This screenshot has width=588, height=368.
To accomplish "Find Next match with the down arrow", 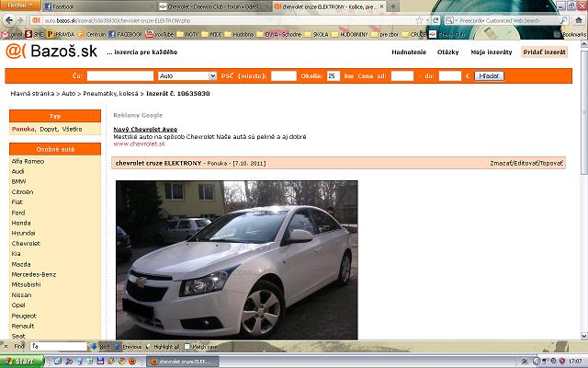I will tap(101, 346).
